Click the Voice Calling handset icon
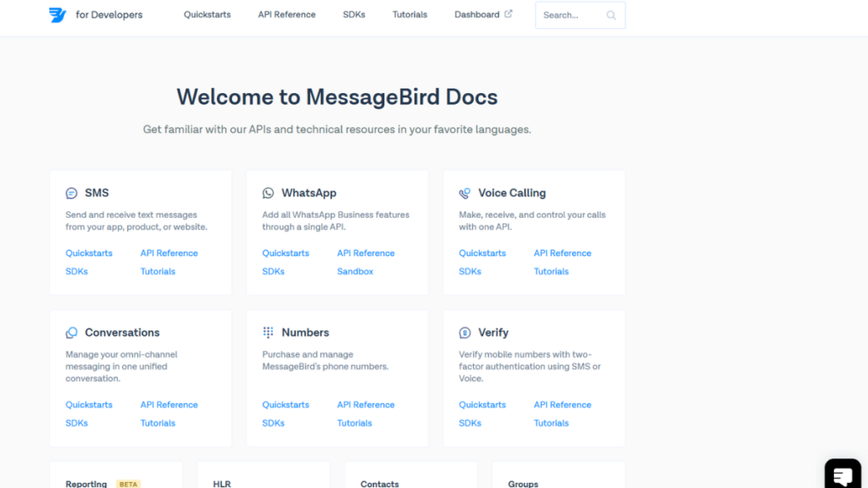 [x=465, y=192]
